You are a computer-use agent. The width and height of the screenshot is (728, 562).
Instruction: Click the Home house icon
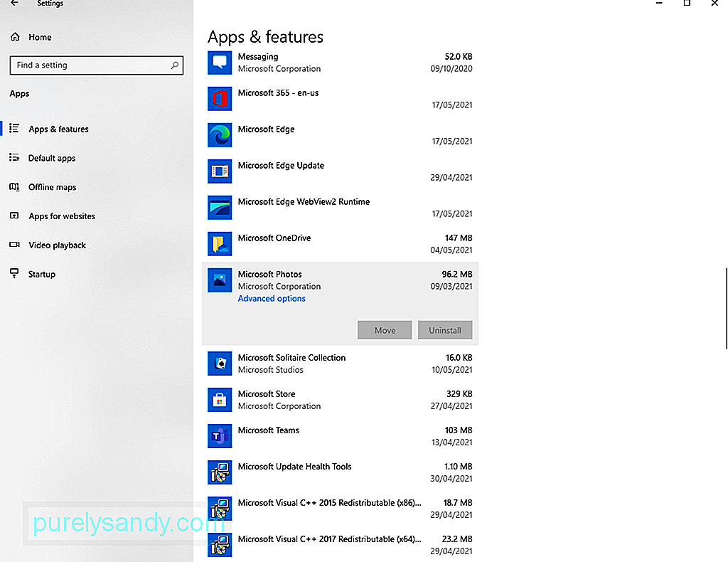click(x=16, y=37)
